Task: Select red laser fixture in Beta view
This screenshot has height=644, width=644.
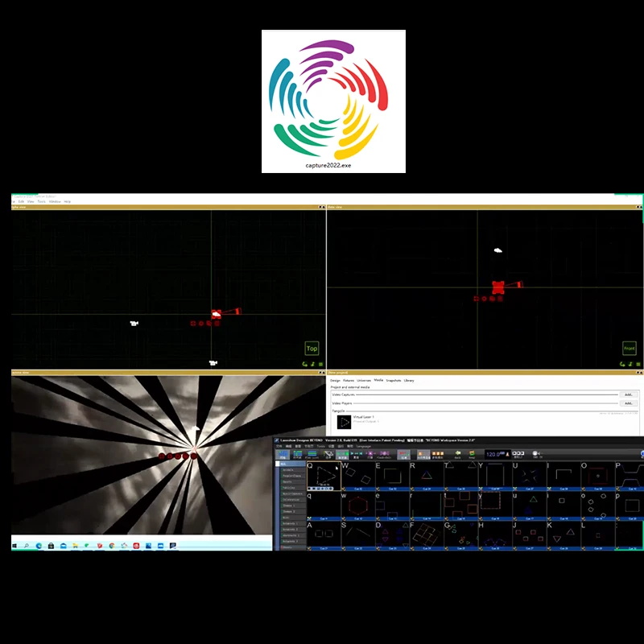Action: click(x=498, y=287)
